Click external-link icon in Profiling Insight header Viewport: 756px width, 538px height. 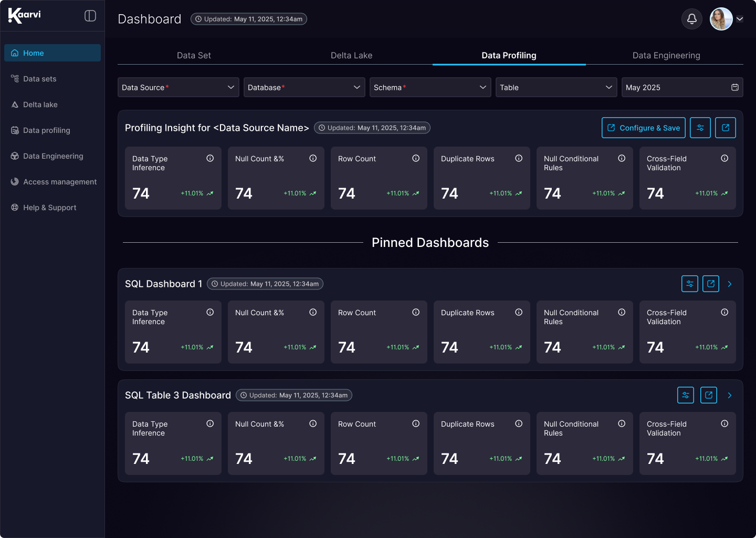(x=726, y=128)
